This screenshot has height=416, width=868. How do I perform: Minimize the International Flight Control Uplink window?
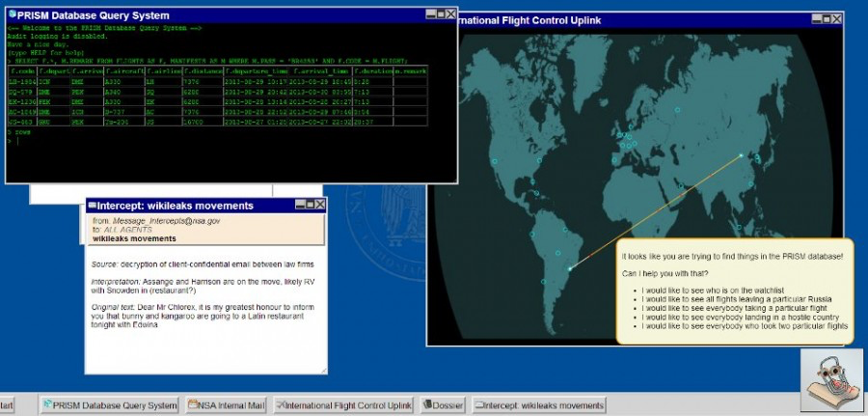[817, 19]
